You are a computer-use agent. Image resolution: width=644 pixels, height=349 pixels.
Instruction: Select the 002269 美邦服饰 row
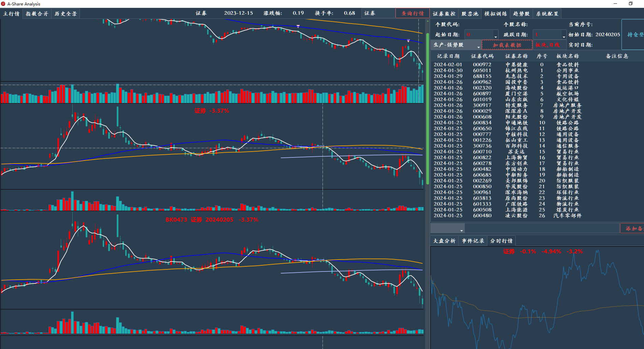tap(537, 181)
